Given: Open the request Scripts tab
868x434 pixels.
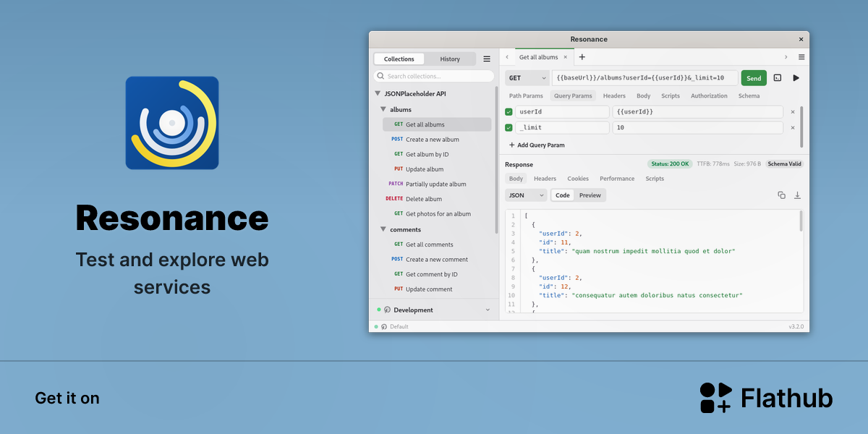Looking at the screenshot, I should (671, 95).
